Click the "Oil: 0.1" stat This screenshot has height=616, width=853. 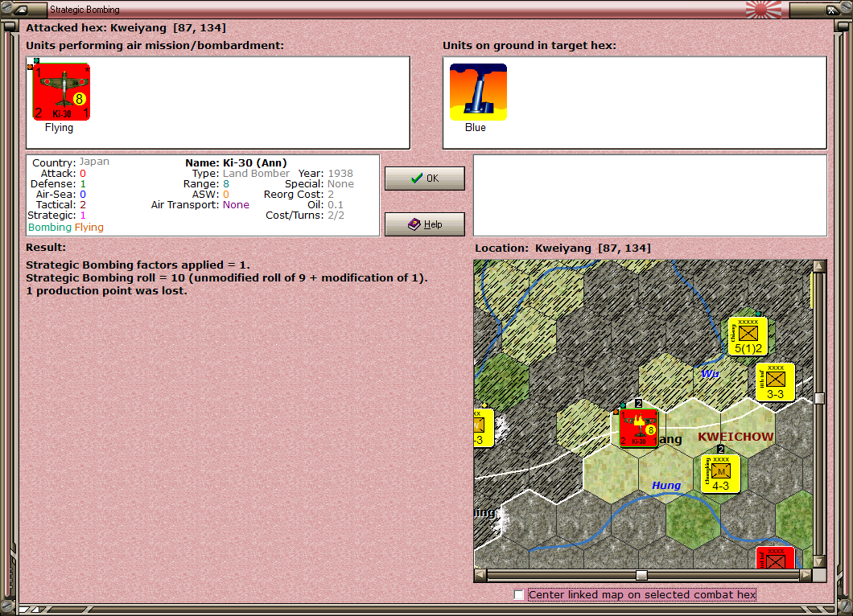(325, 205)
